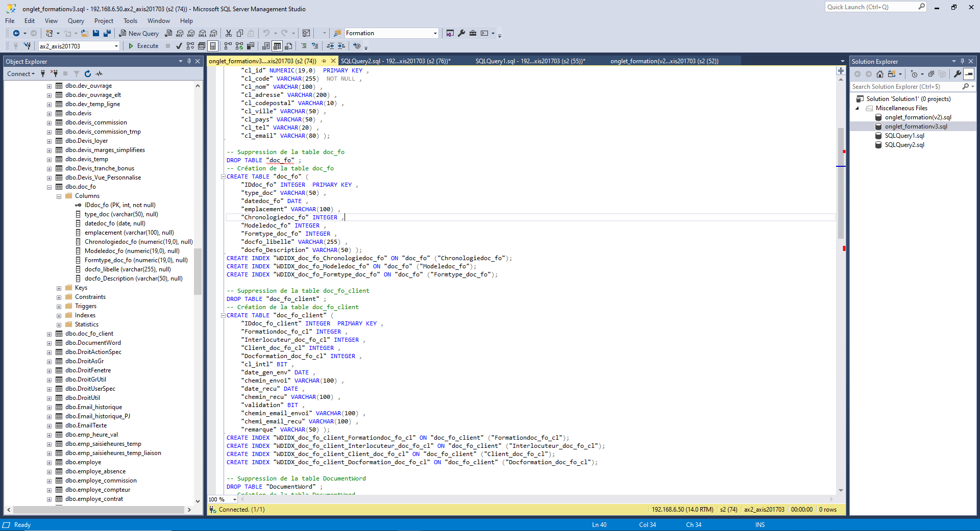Open the Connect dropdown in Object Explorer
Image resolution: width=980 pixels, height=531 pixels.
21,73
